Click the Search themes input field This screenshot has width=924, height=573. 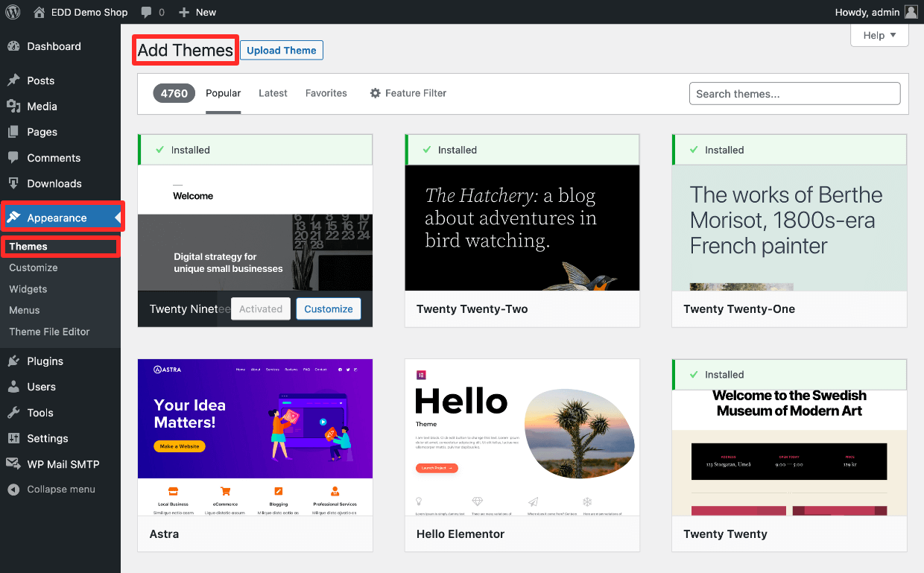pos(795,94)
